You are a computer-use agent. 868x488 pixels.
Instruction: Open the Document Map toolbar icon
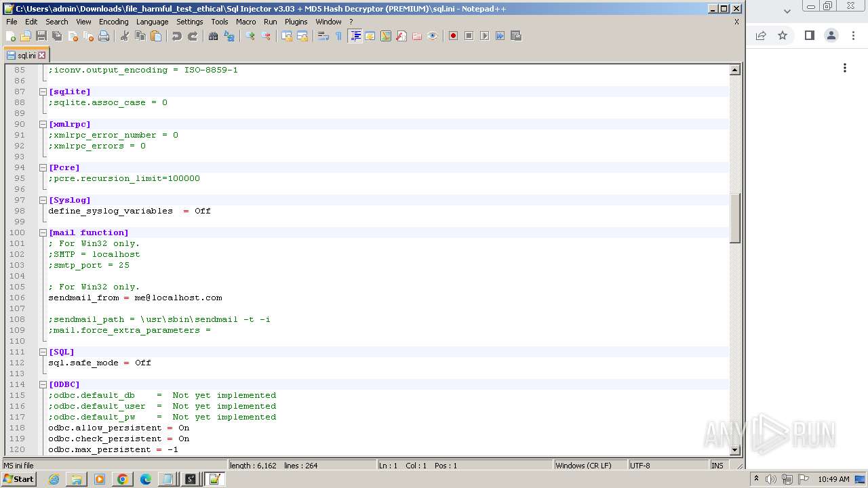tap(386, 36)
